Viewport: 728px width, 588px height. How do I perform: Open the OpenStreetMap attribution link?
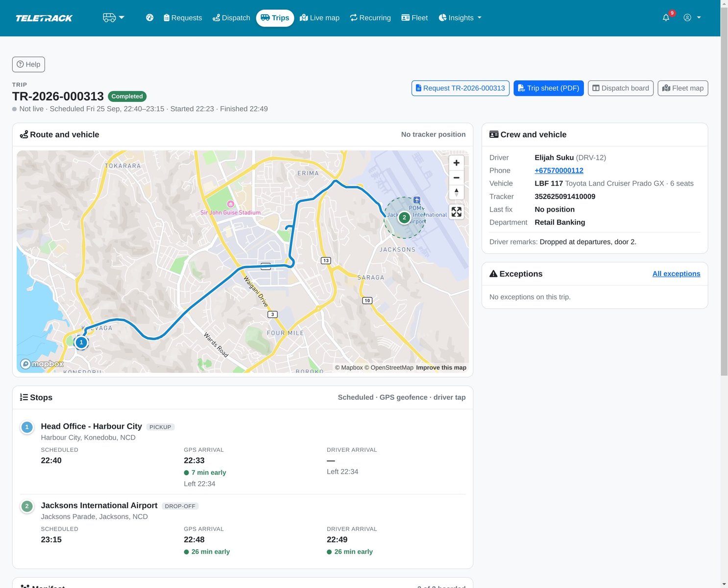389,367
